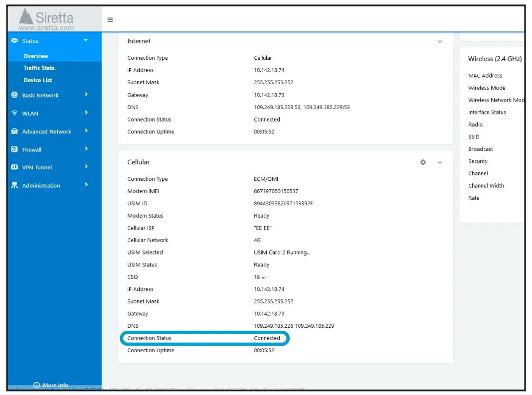Image resolution: width=532 pixels, height=395 pixels.
Task: Click the Cellular Connection Status Connected value
Action: coord(267,338)
